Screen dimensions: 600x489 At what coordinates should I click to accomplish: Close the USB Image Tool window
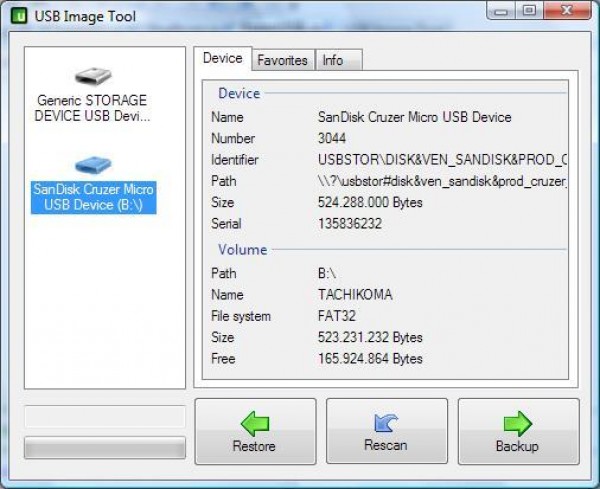(x=567, y=10)
